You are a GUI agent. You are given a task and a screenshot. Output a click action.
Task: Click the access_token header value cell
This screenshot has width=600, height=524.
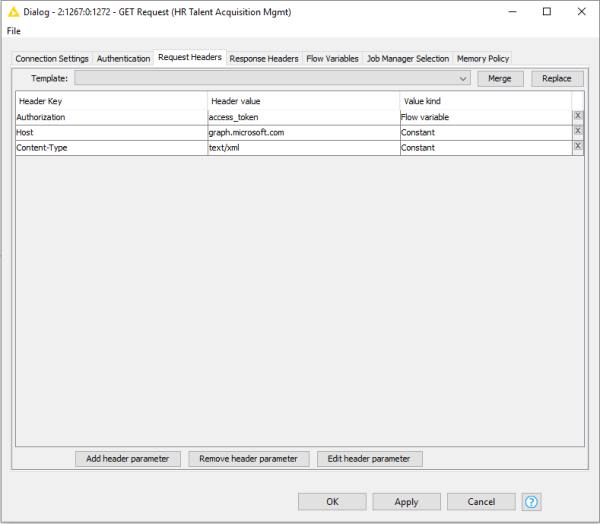click(304, 117)
